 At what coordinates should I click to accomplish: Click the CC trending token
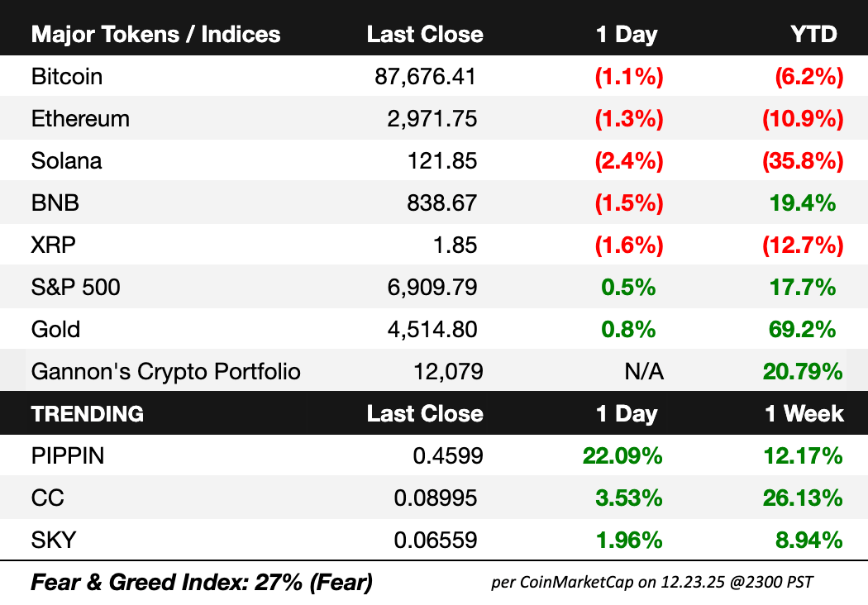47,498
